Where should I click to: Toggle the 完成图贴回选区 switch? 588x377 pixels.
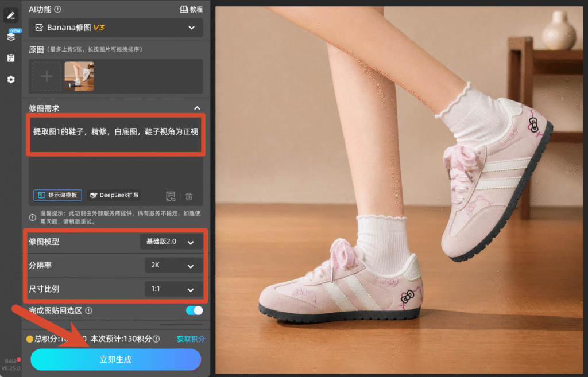[194, 310]
